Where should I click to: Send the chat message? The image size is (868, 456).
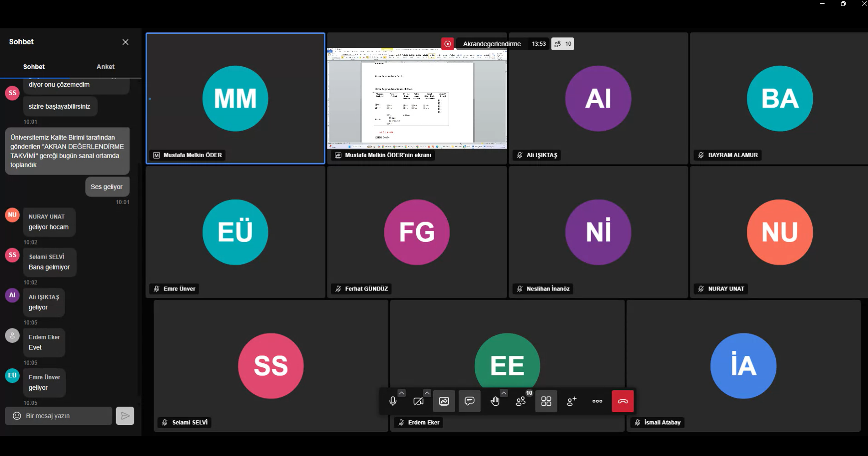pyautogui.click(x=125, y=416)
